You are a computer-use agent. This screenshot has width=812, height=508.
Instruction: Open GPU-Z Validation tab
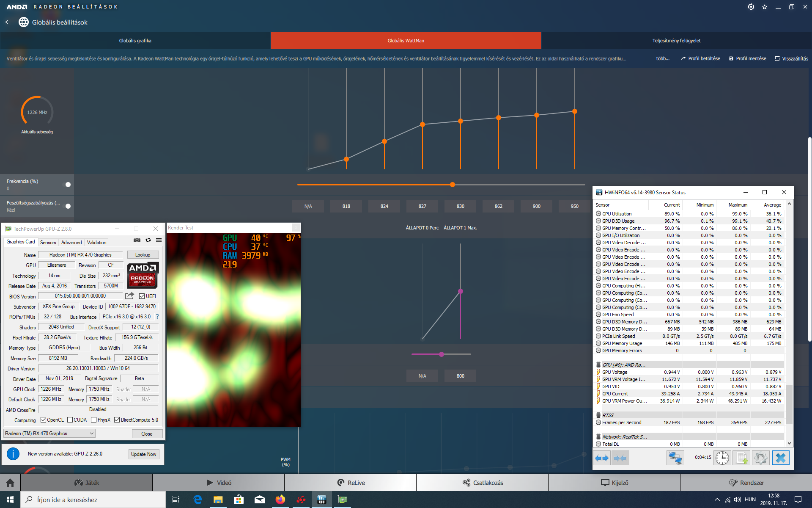(x=96, y=243)
